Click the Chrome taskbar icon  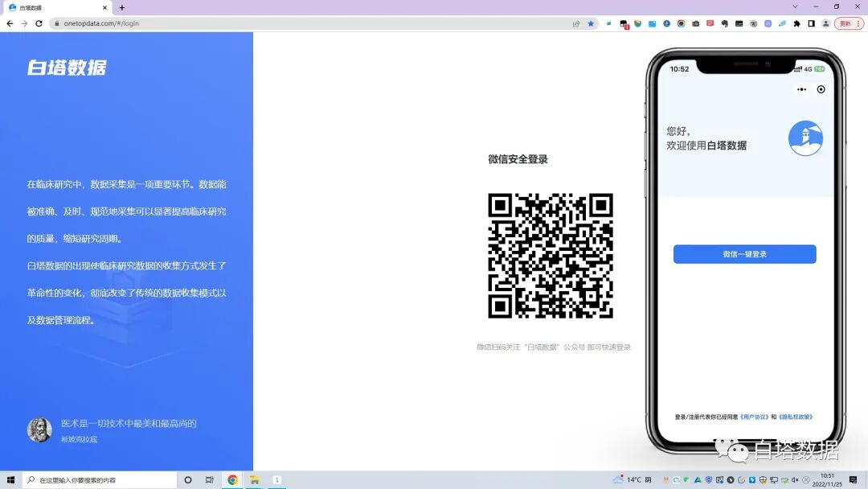232,480
